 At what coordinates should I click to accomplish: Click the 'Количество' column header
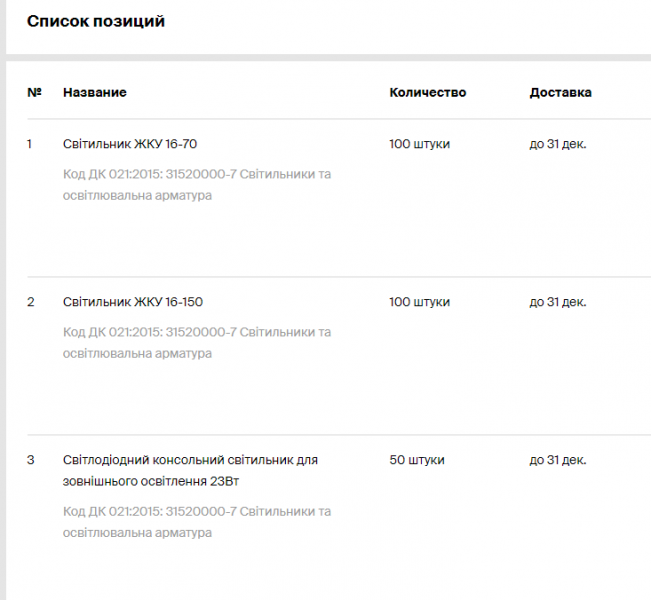(428, 92)
